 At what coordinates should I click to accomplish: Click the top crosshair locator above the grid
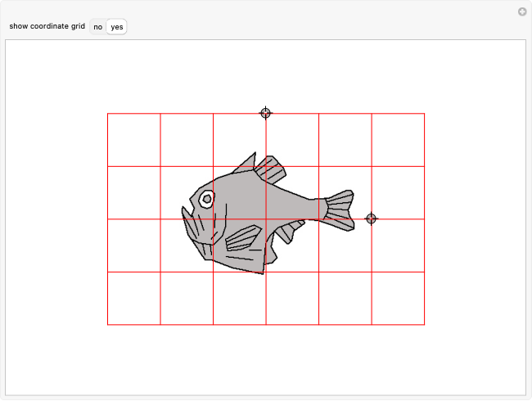click(x=265, y=113)
